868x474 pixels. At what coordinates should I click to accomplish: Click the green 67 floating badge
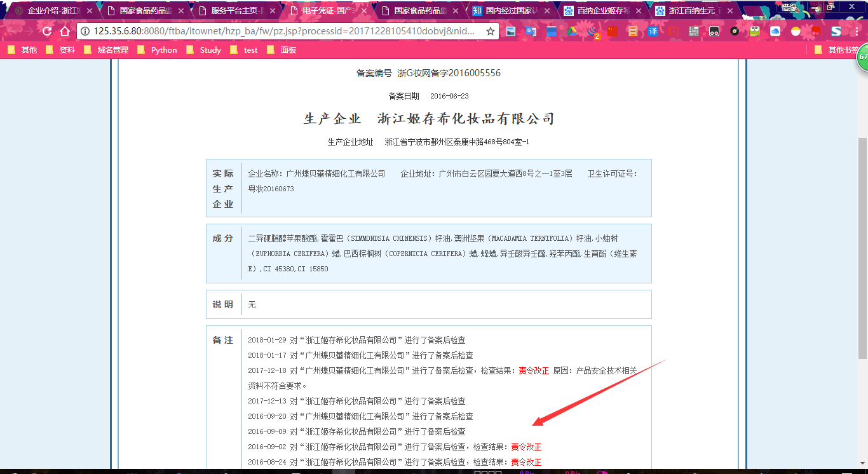(862, 57)
